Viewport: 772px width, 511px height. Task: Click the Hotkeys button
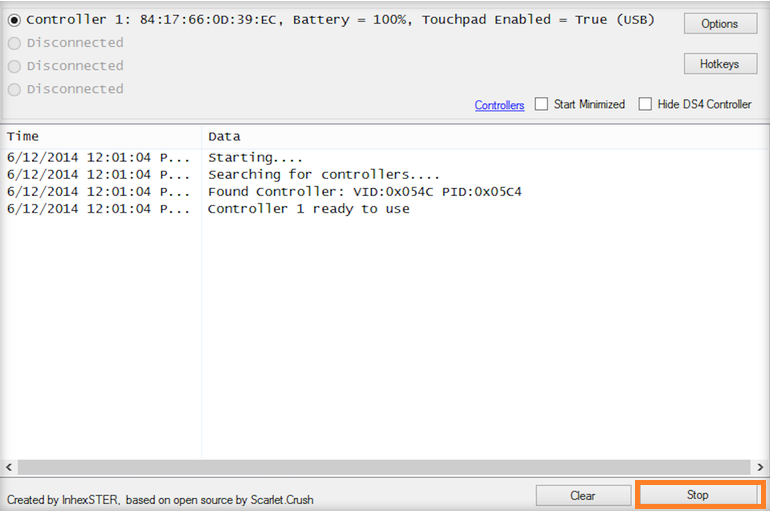[719, 64]
